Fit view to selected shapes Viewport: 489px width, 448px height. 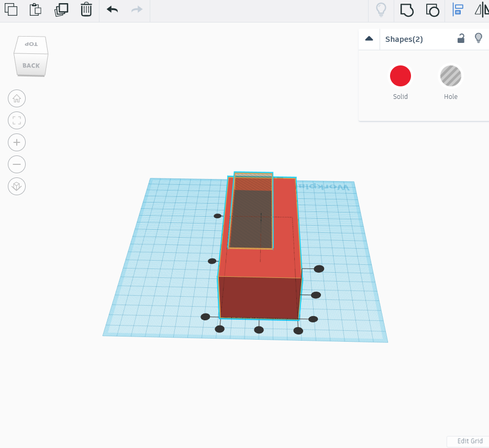click(x=16, y=120)
